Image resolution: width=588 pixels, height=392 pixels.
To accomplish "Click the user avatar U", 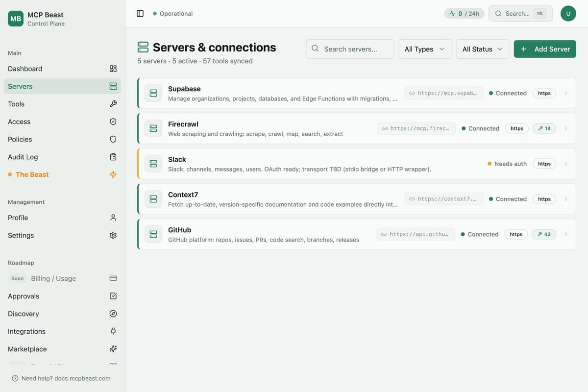I will (568, 14).
